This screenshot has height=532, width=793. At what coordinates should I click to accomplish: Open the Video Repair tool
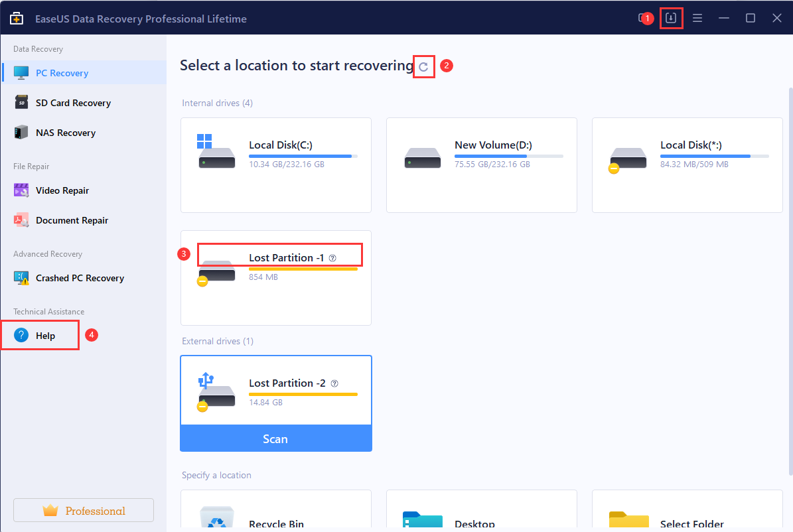click(62, 190)
